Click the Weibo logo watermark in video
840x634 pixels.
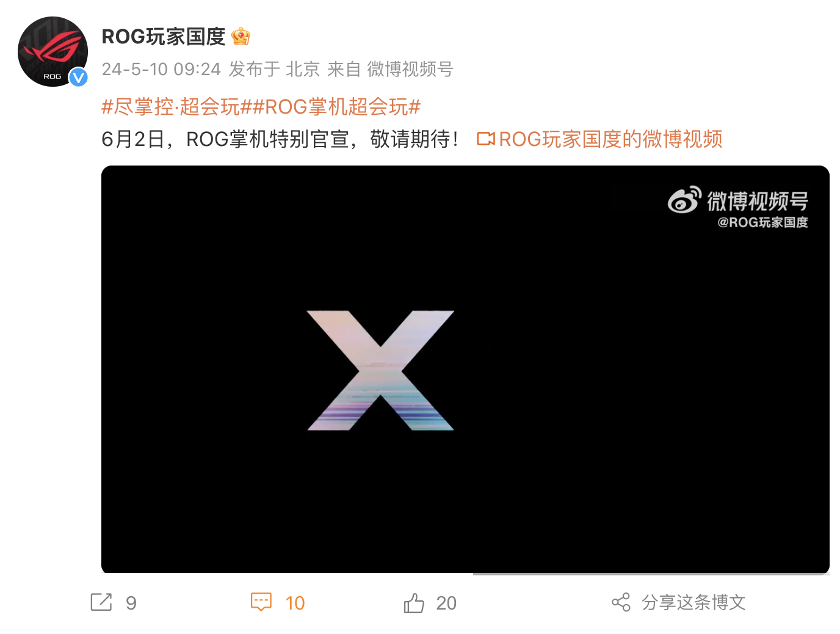[x=684, y=200]
